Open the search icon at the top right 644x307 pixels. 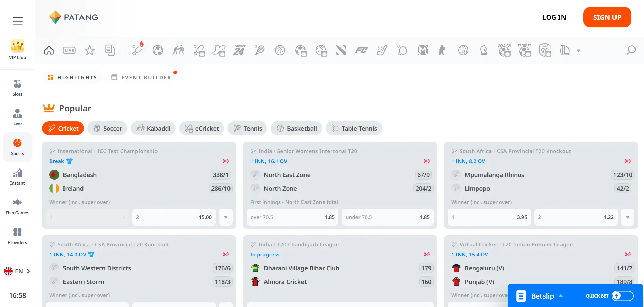631,50
